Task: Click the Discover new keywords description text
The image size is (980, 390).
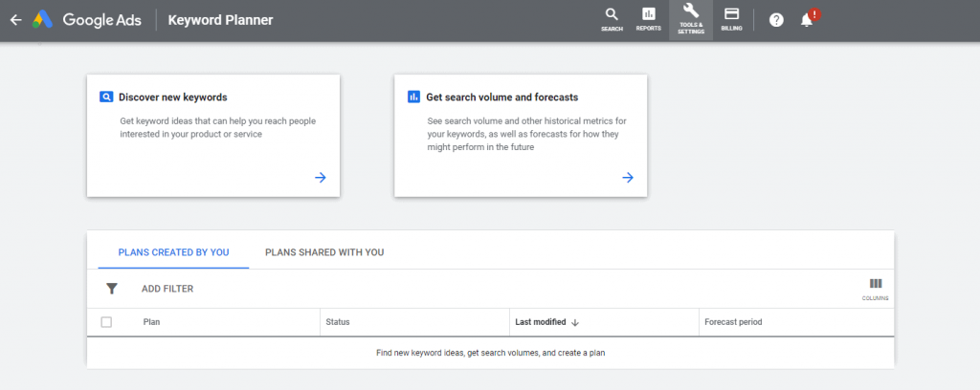Action: coord(217,127)
